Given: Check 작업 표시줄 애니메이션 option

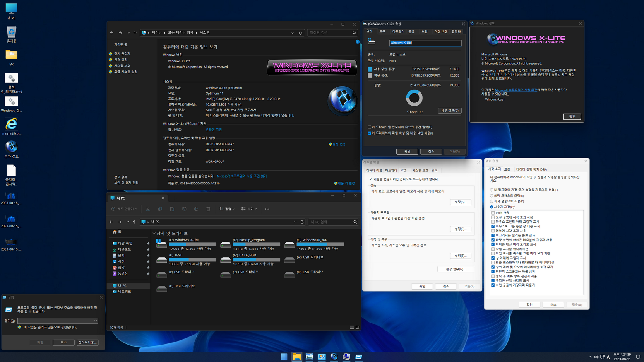Looking at the screenshot, I should tap(493, 249).
